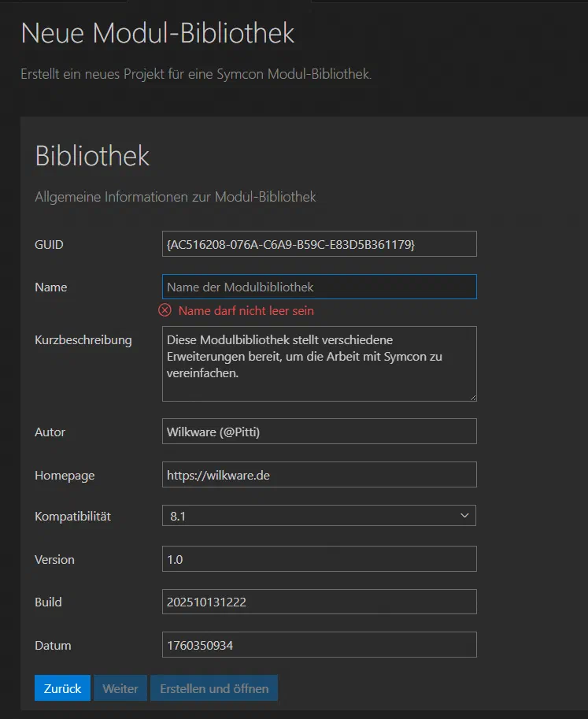This screenshot has width=588, height=719.
Task: Click Erstellen und öffnen button
Action: coord(214,687)
